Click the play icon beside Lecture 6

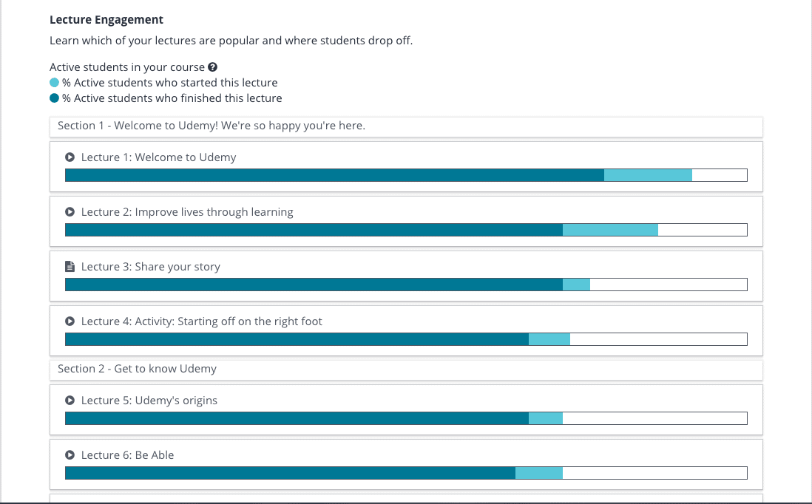[x=70, y=454]
